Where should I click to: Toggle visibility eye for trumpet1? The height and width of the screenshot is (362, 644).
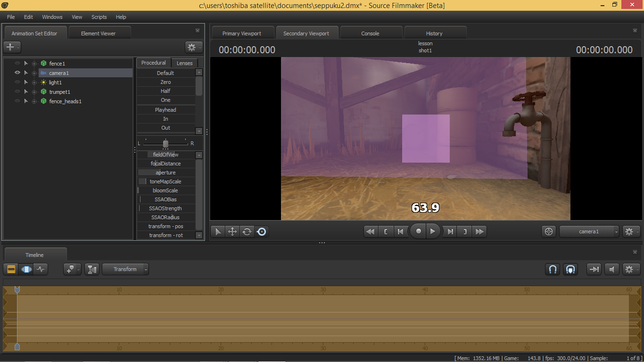coord(17,91)
